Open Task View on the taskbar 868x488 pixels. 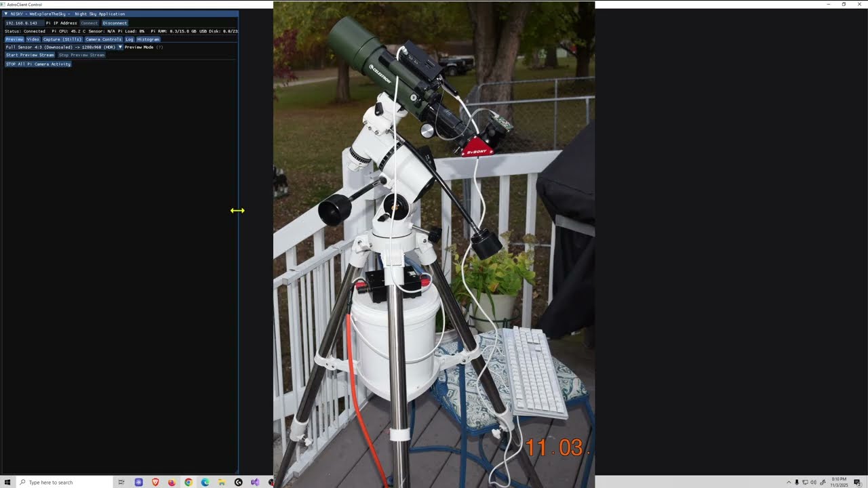[x=121, y=482]
